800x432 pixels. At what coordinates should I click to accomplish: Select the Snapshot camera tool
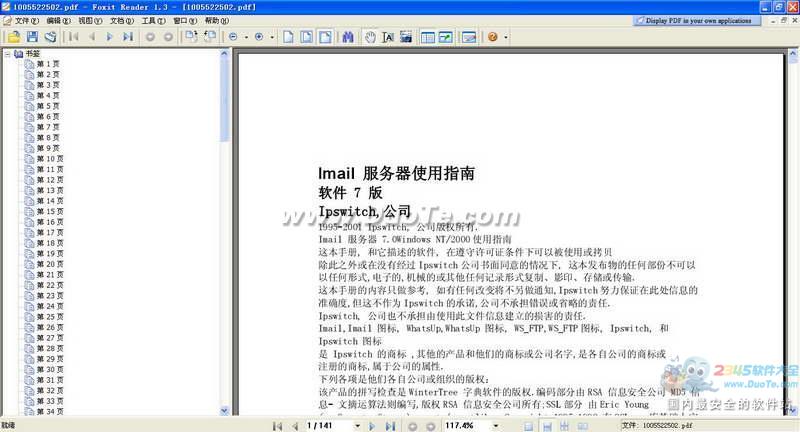pos(406,37)
